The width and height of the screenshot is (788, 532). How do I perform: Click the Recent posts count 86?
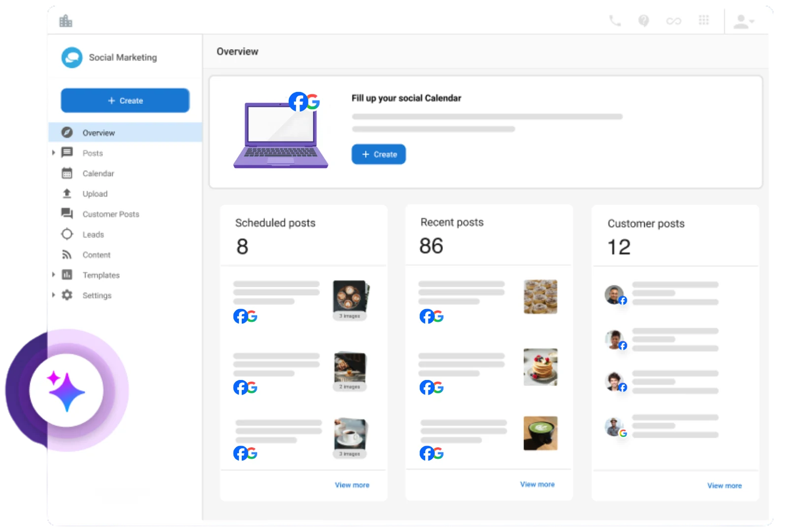[x=431, y=246]
